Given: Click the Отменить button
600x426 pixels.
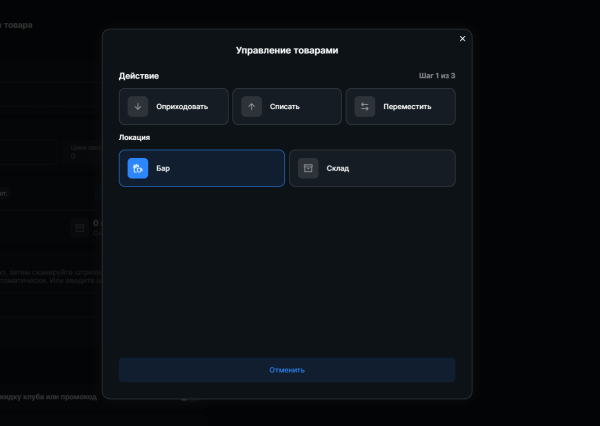Looking at the screenshot, I should [287, 370].
